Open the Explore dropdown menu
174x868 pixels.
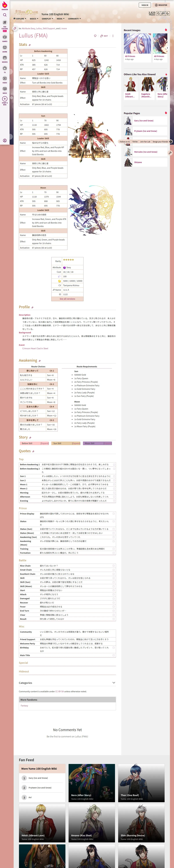[x=20, y=19]
